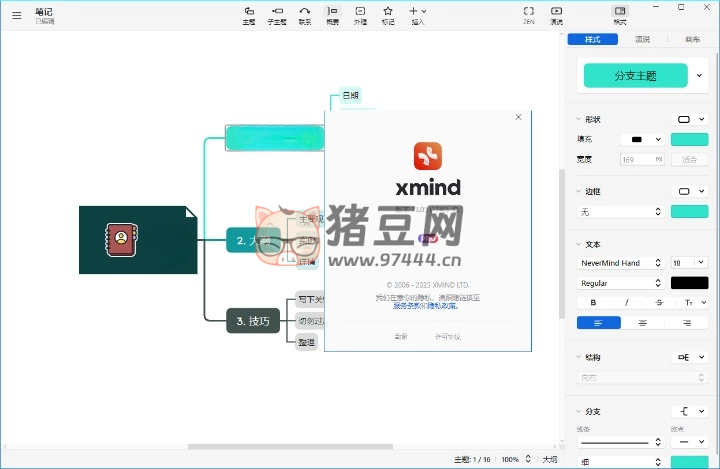Toggle bold text formatting

[594, 302]
